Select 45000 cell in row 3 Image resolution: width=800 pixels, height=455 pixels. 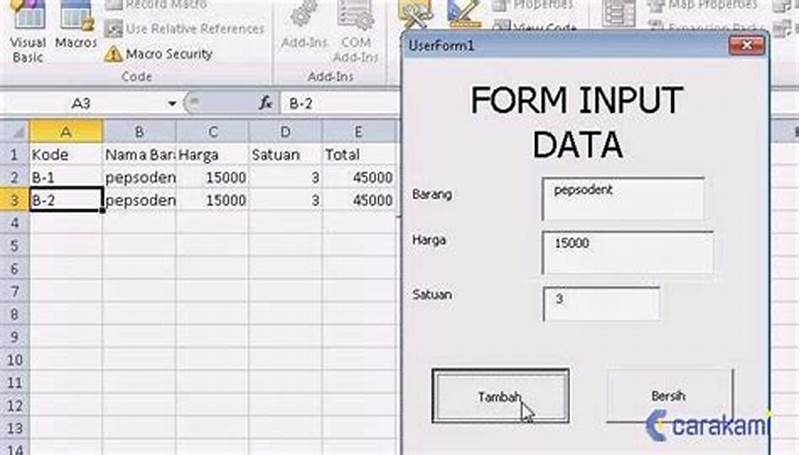coord(359,200)
